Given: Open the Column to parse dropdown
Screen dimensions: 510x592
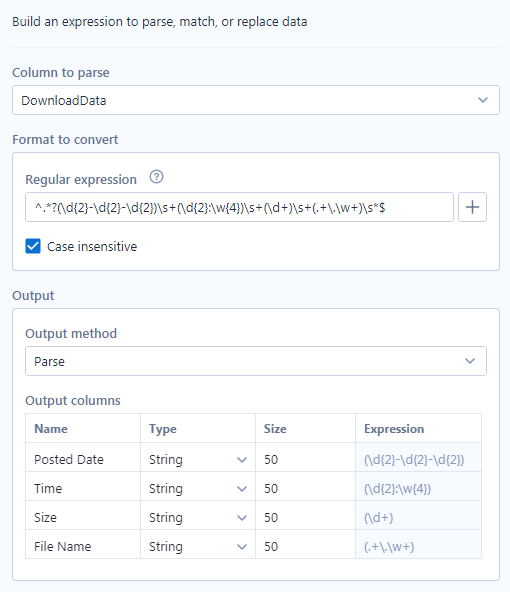Looking at the screenshot, I should pyautogui.click(x=256, y=100).
